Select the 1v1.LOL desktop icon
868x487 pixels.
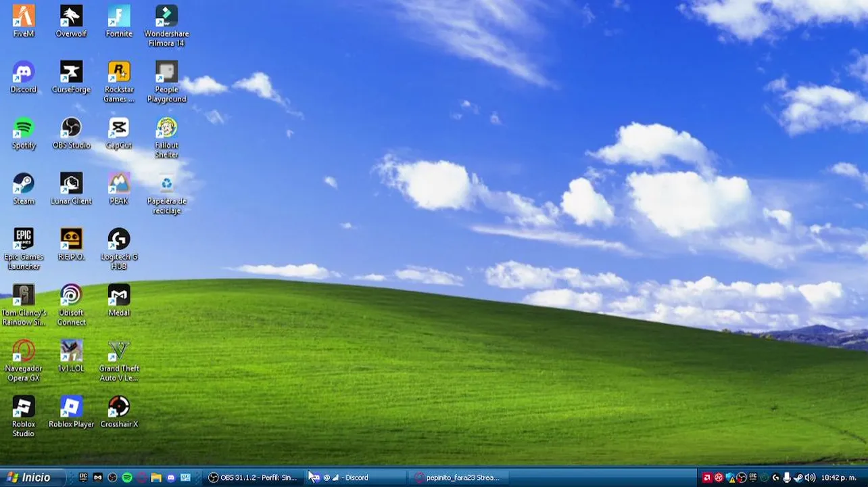click(71, 357)
